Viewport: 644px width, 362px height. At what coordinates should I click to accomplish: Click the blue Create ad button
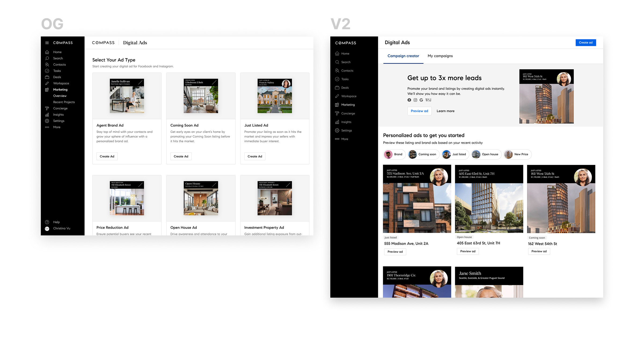[586, 43]
